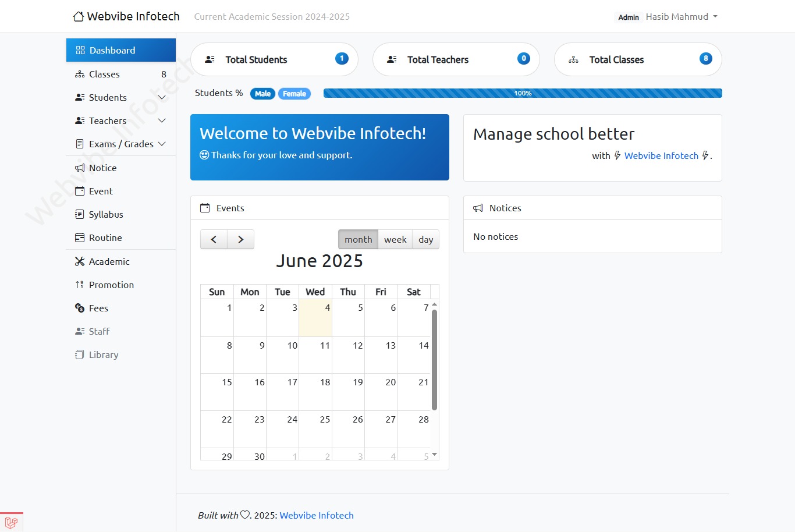This screenshot has height=532, width=795.
Task: Click the Syllabus document icon in sidebar
Action: pyautogui.click(x=80, y=215)
